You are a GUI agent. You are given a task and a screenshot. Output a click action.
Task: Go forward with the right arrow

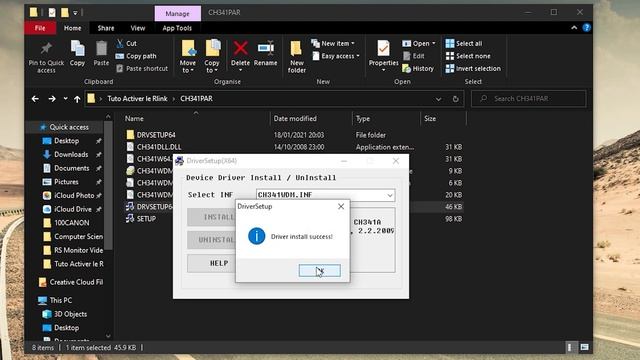(x=52, y=99)
